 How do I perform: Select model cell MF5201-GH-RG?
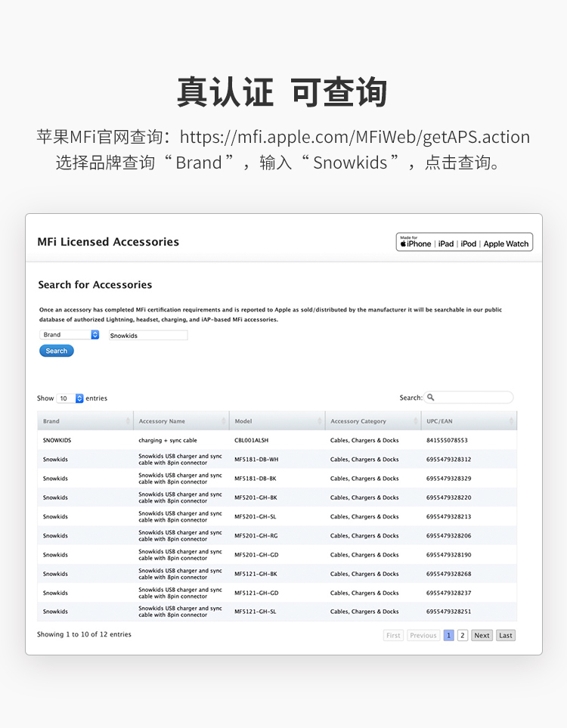tap(256, 535)
